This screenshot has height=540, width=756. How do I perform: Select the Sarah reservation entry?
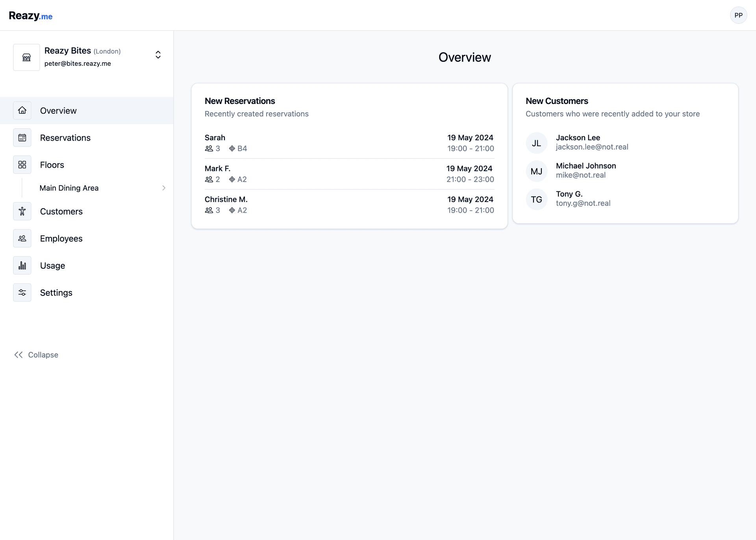click(x=349, y=143)
